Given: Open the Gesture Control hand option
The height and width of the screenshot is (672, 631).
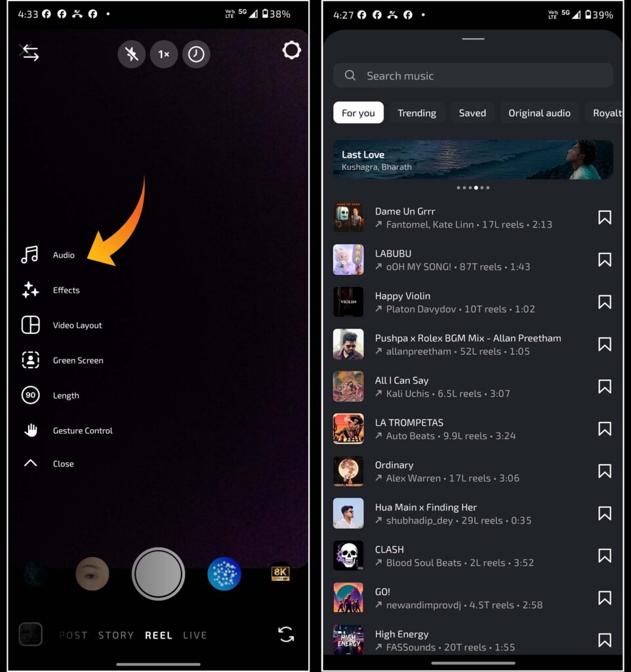Looking at the screenshot, I should pos(66,430).
